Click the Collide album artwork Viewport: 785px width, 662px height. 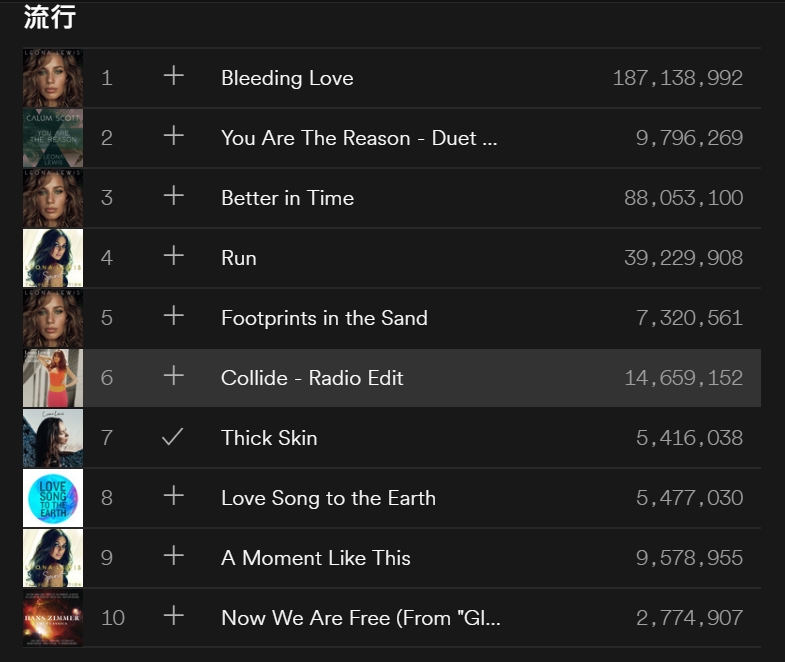pos(53,378)
